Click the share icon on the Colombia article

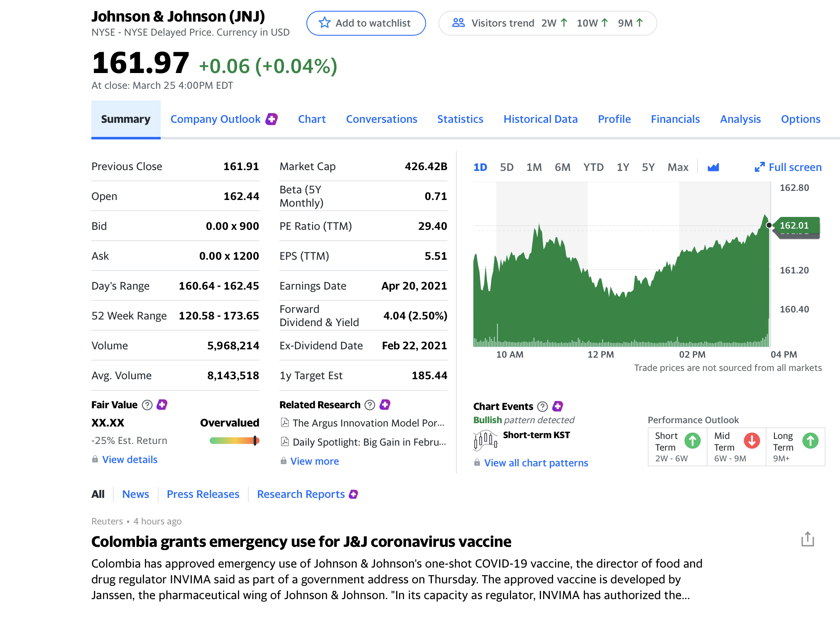click(x=808, y=538)
